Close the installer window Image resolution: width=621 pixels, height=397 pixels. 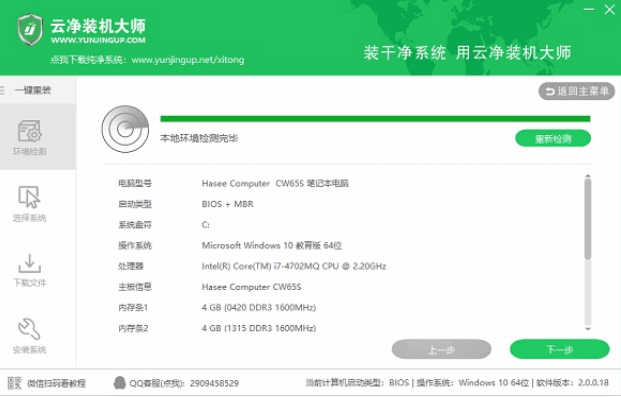pyautogui.click(x=610, y=10)
